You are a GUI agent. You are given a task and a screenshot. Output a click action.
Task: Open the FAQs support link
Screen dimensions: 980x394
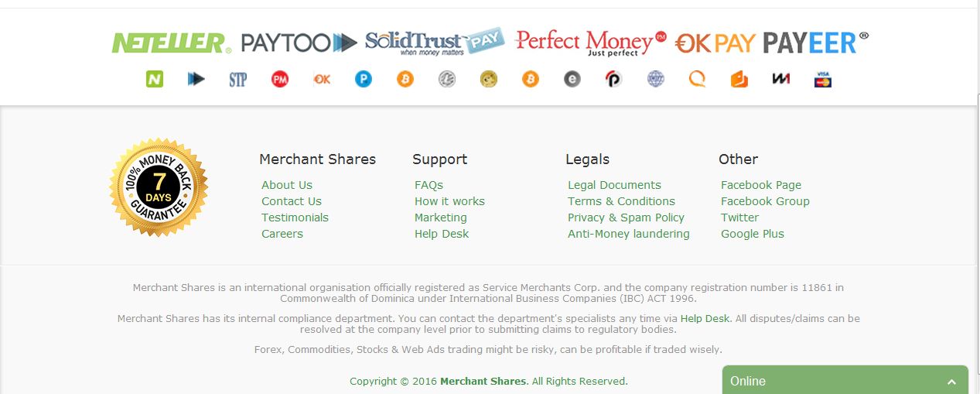(429, 185)
